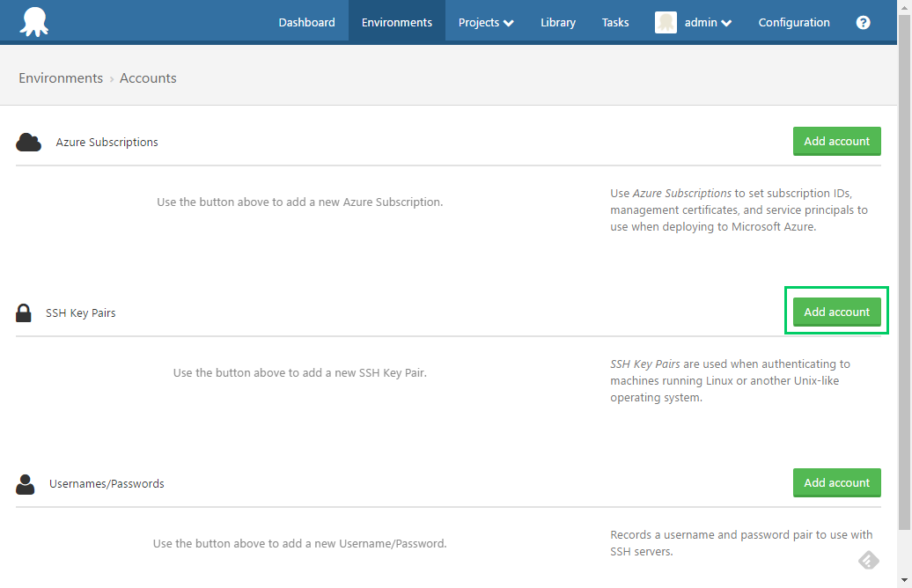Navigate to Tasks
The width and height of the screenshot is (912, 588).
(615, 23)
